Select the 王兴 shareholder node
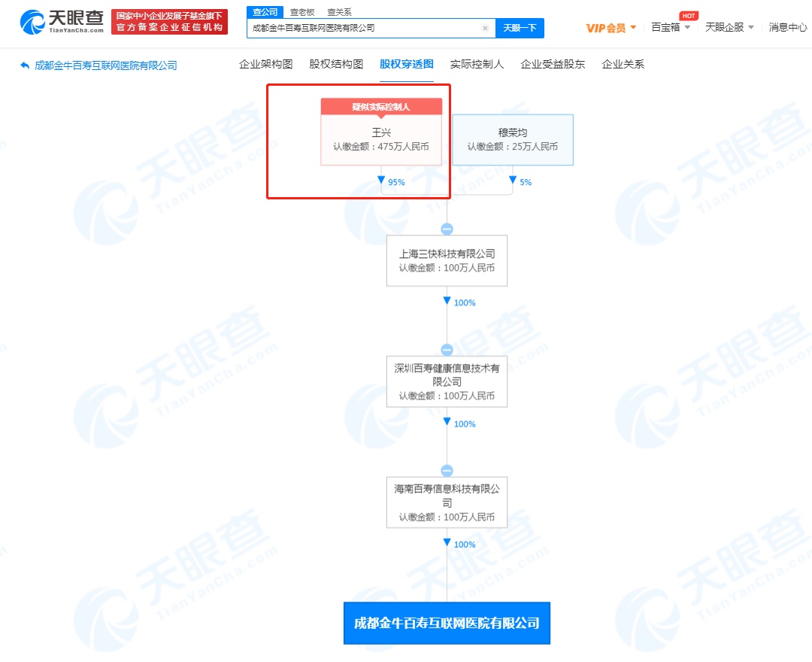Screen dimensions: 812x662 point(381,139)
